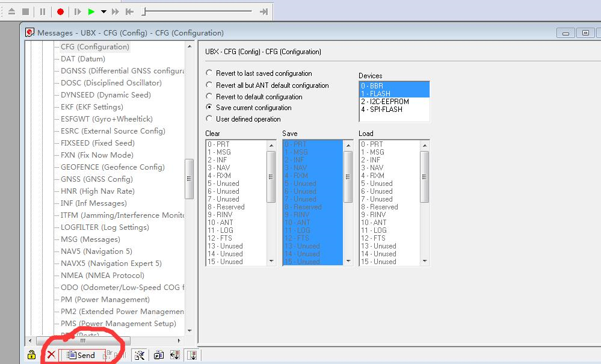Viewport: 601px width, 364px height.
Task: Choose User defined operation radio button
Action: 209,119
